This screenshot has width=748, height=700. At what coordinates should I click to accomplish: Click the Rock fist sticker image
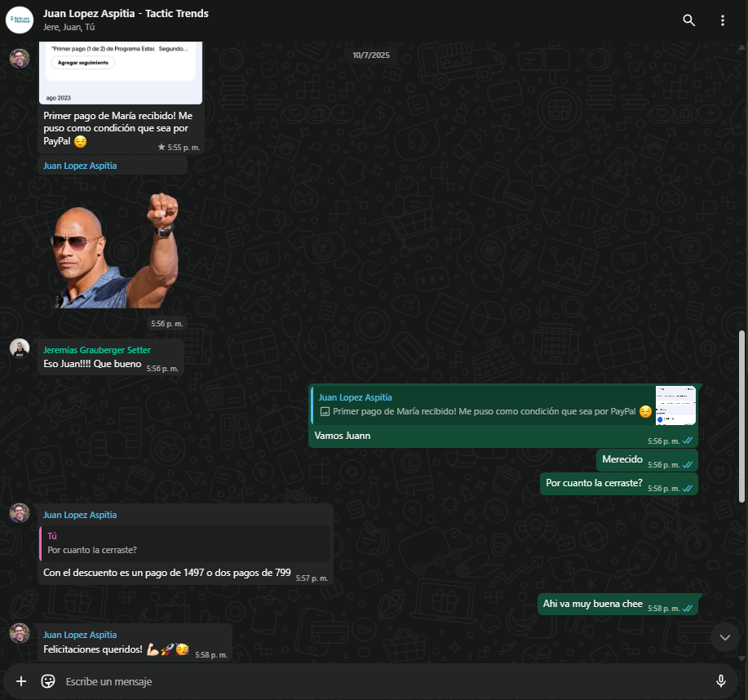click(115, 250)
